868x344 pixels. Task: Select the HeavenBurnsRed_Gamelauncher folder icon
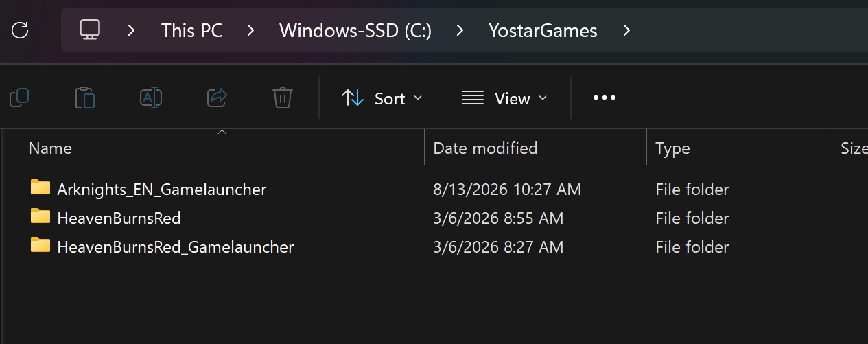(40, 246)
